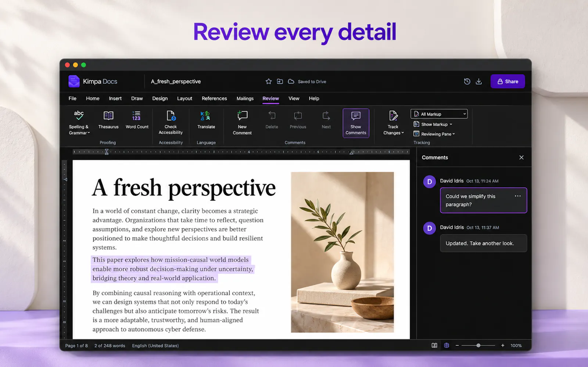This screenshot has height=367, width=588.
Task: Click the 100% zoom level
Action: [x=516, y=346]
